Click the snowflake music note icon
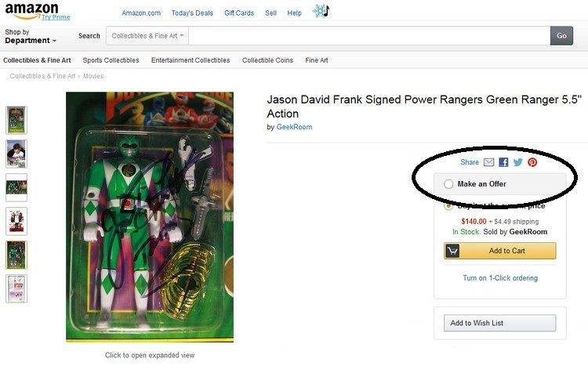This screenshot has height=373, width=588. [x=321, y=11]
